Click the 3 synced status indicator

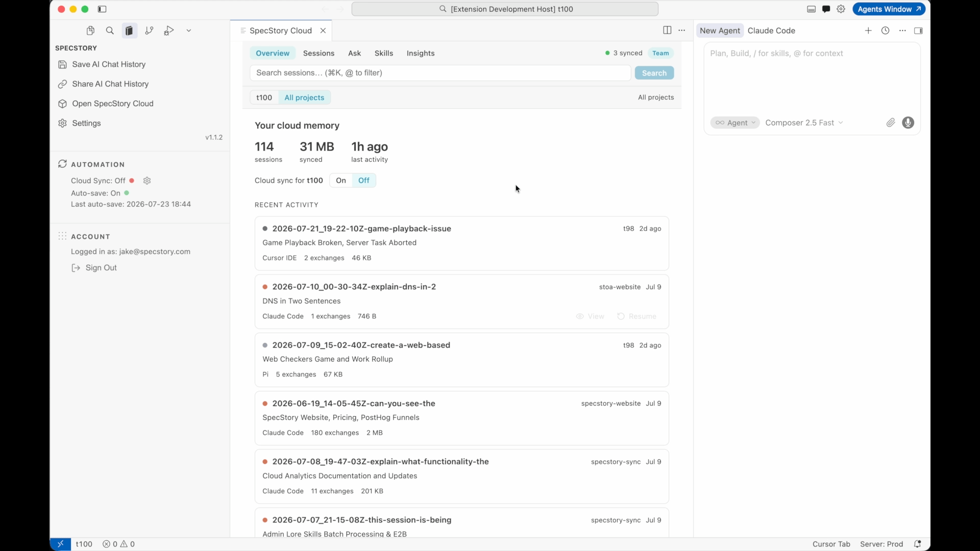pyautogui.click(x=624, y=53)
